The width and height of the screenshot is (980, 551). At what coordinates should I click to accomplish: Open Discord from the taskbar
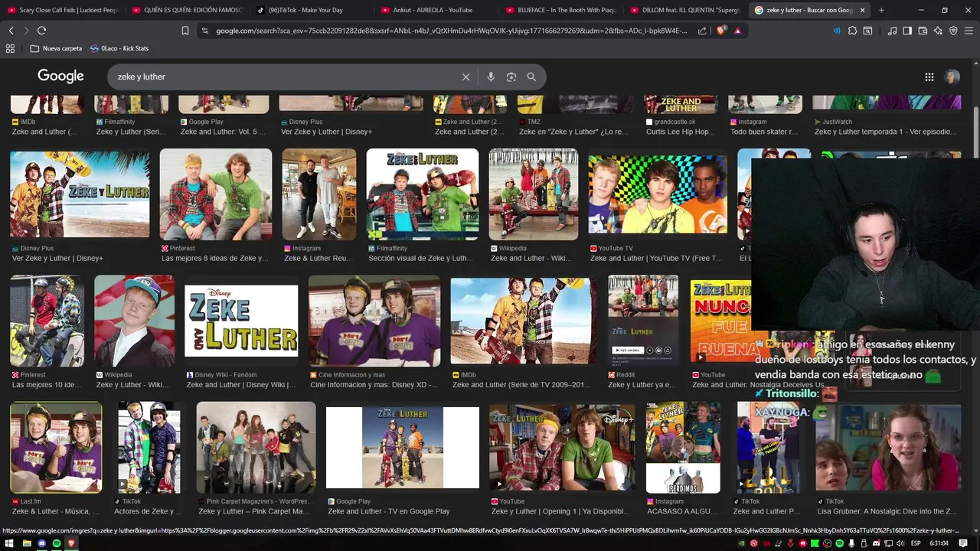pos(41,543)
